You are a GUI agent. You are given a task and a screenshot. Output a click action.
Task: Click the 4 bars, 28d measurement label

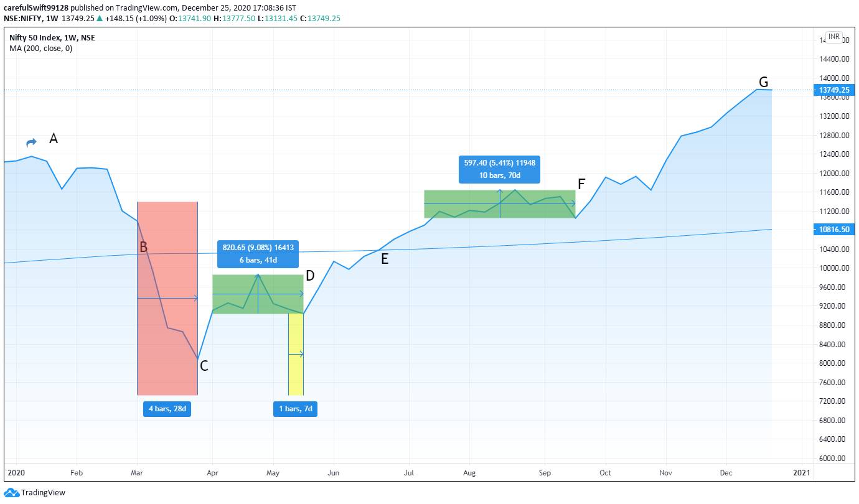166,409
